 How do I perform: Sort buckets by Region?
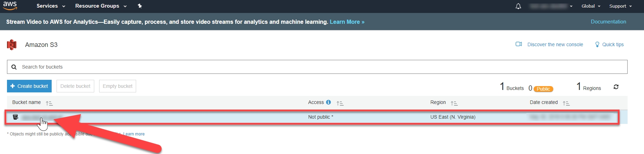click(454, 103)
